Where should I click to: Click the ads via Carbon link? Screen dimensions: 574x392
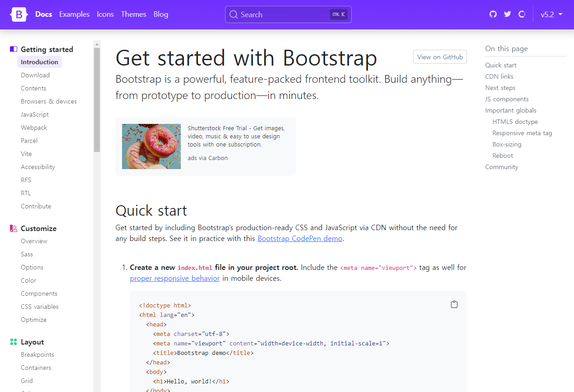tap(208, 158)
